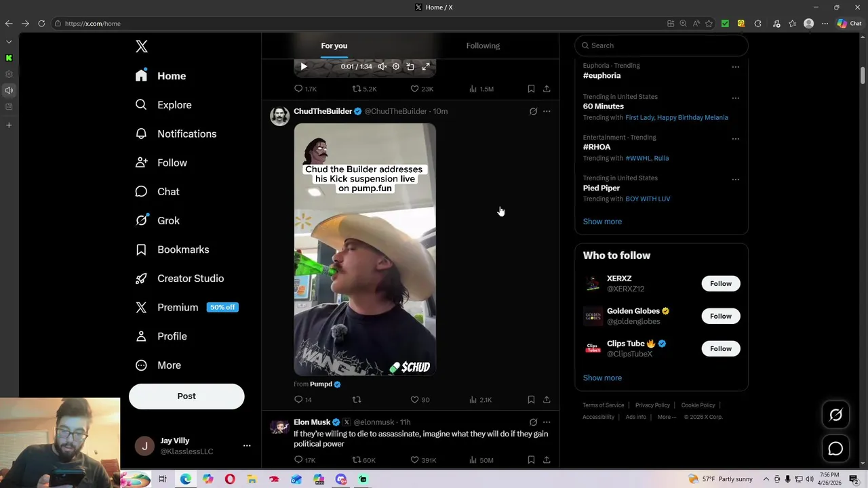Open browser Extensions puzzle icon
The image size is (868, 488).
pos(757,23)
